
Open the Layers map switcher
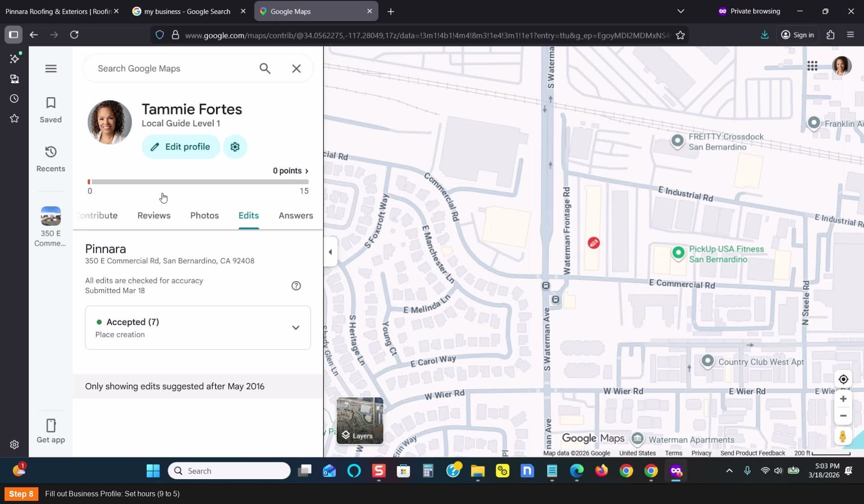pos(360,421)
